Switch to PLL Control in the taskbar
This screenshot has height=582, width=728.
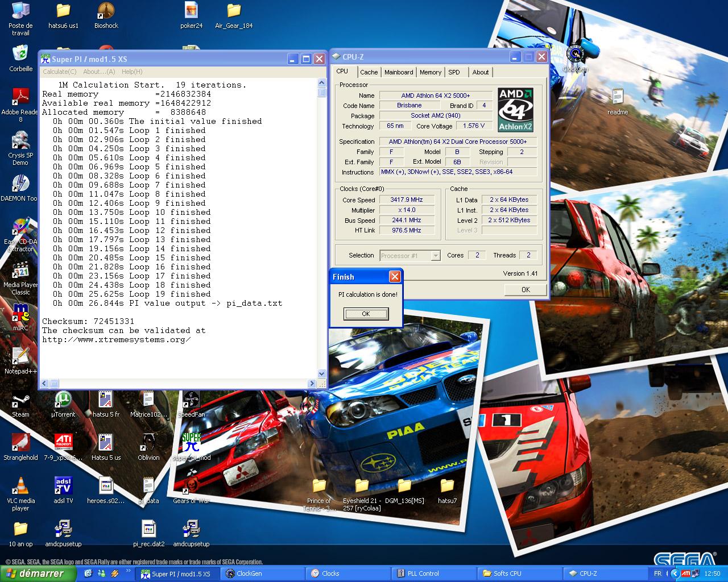coord(435,573)
